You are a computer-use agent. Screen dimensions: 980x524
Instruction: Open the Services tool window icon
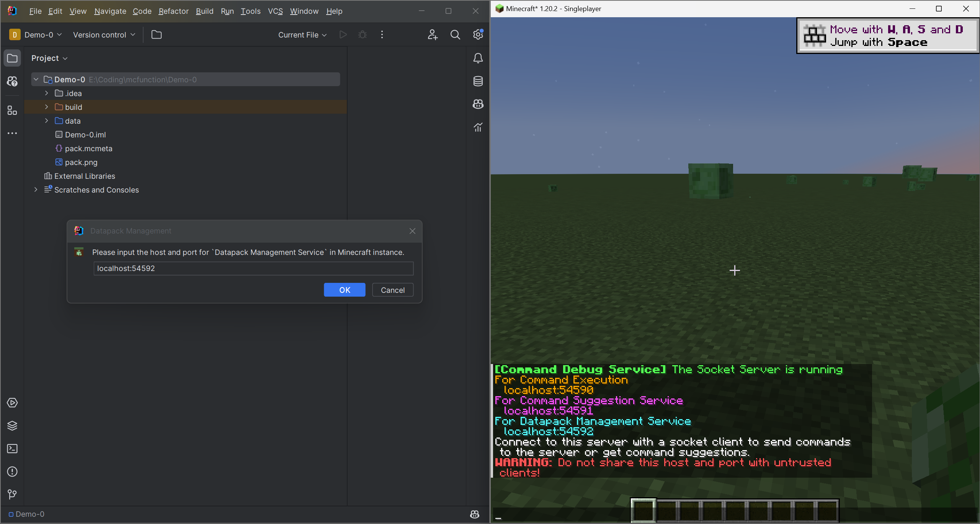coord(12,403)
